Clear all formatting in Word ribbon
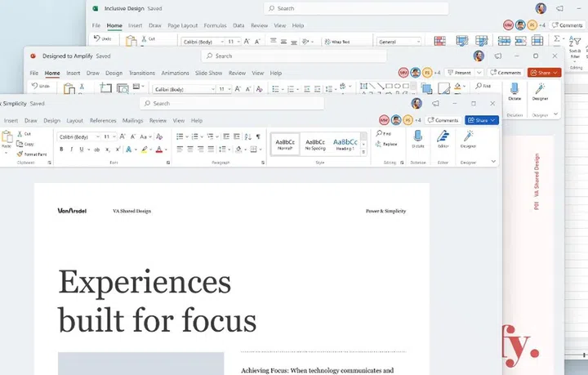The height and width of the screenshot is (375, 588). 159,137
